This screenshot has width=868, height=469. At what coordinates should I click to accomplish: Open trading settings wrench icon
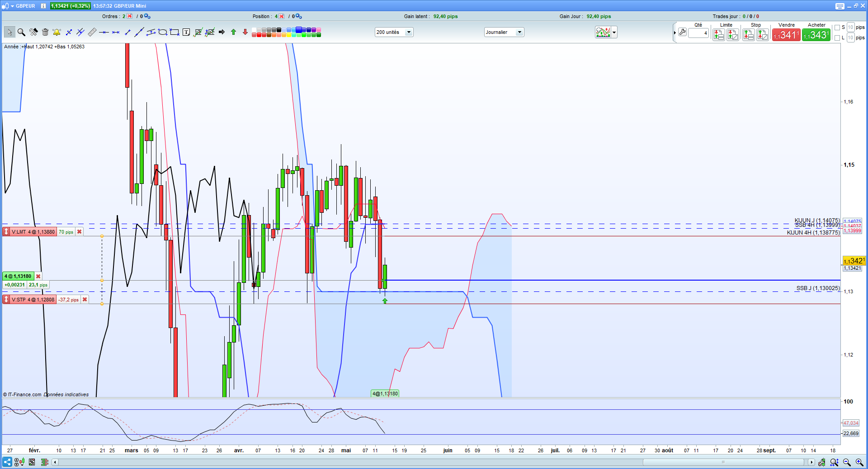683,32
